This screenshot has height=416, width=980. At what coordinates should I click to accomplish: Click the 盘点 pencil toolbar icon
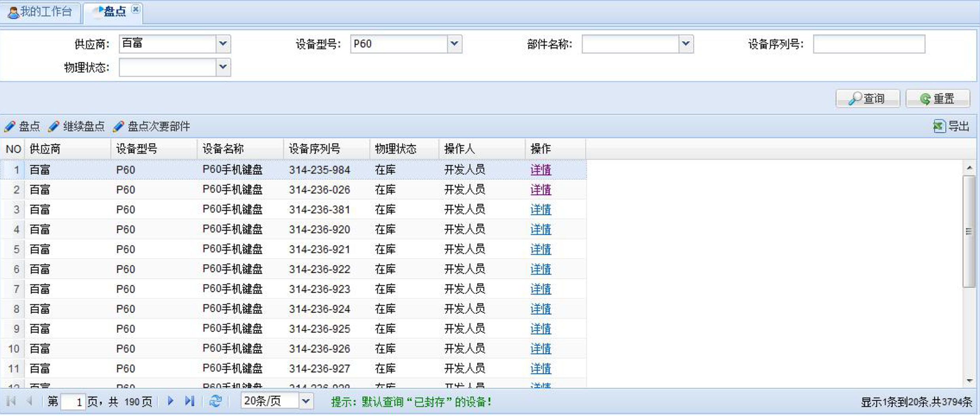coord(10,127)
